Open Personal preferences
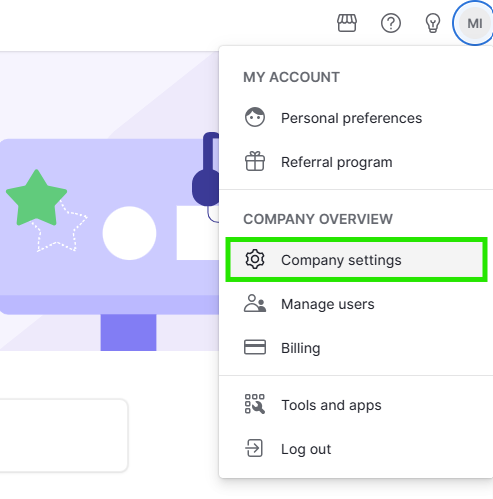This screenshot has width=493, height=499. (356, 118)
